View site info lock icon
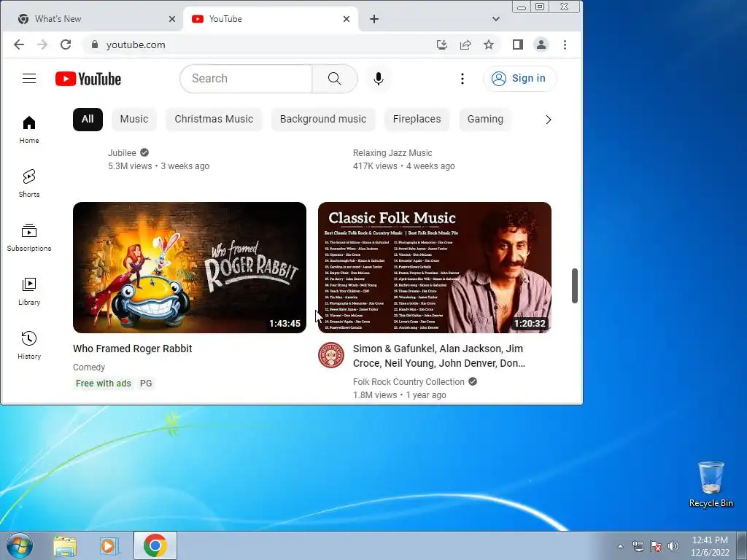Viewport: 747px width, 560px height. pos(95,44)
